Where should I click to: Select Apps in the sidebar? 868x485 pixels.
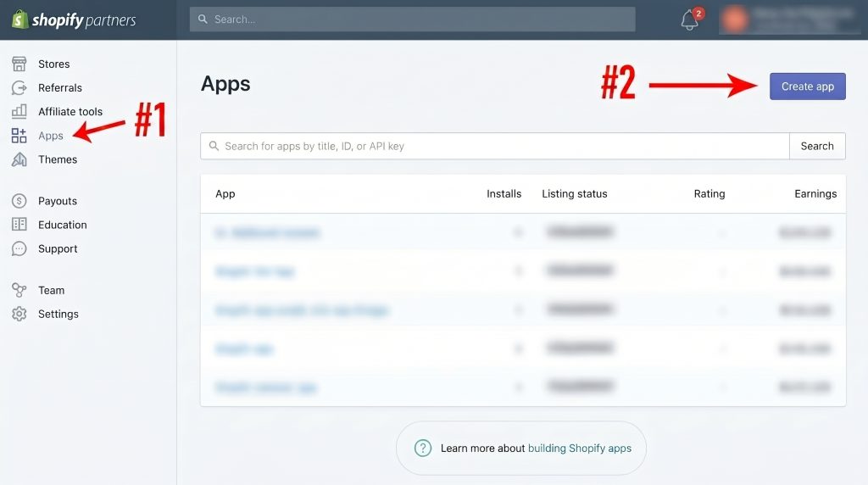(50, 136)
